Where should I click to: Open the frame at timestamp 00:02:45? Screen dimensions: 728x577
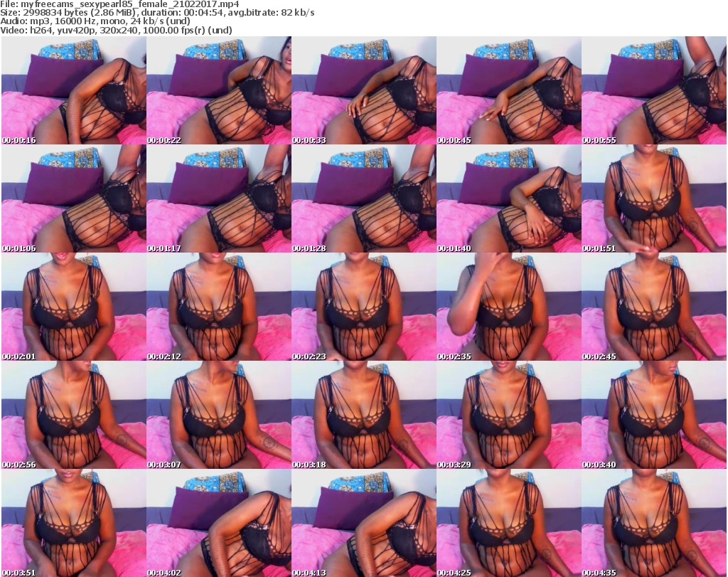pos(654,307)
